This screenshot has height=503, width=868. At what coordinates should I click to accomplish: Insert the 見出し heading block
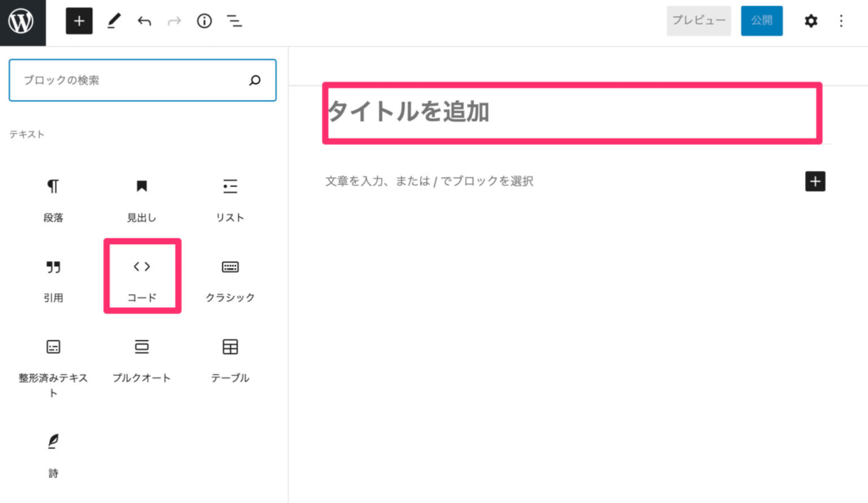(x=142, y=200)
